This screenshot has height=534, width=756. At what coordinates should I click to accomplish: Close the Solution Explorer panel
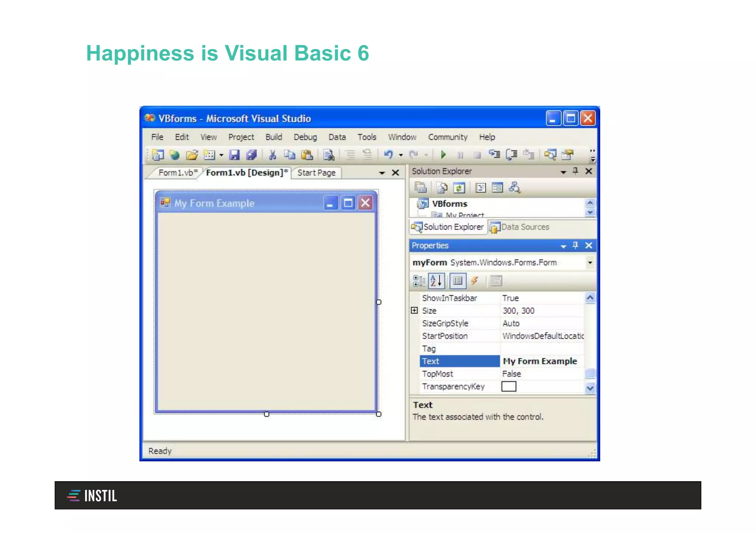(x=589, y=171)
